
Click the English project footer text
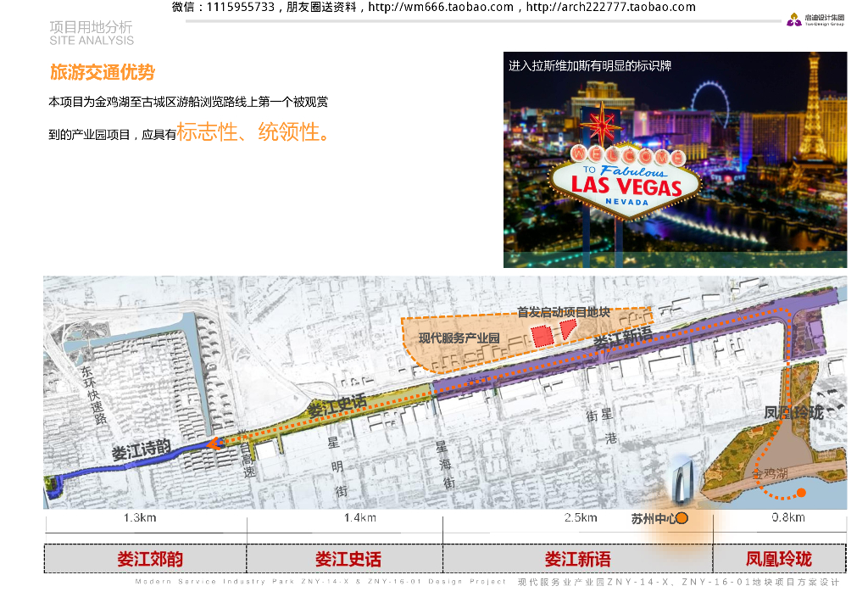point(320,581)
